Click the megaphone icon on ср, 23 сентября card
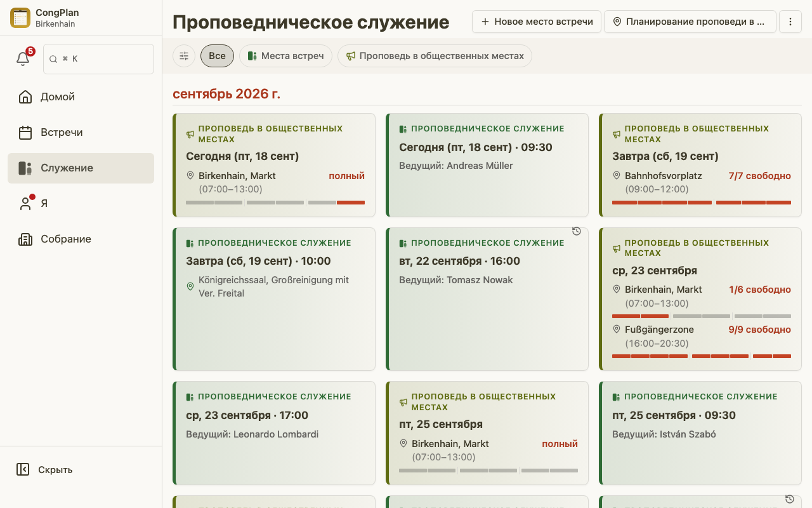The height and width of the screenshot is (508, 812). (x=617, y=248)
